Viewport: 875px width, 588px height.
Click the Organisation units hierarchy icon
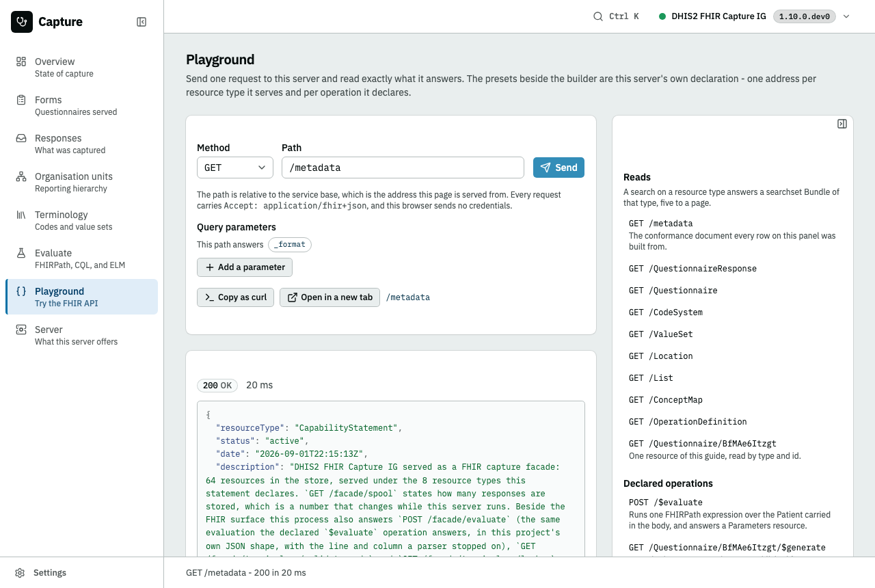[21, 176]
